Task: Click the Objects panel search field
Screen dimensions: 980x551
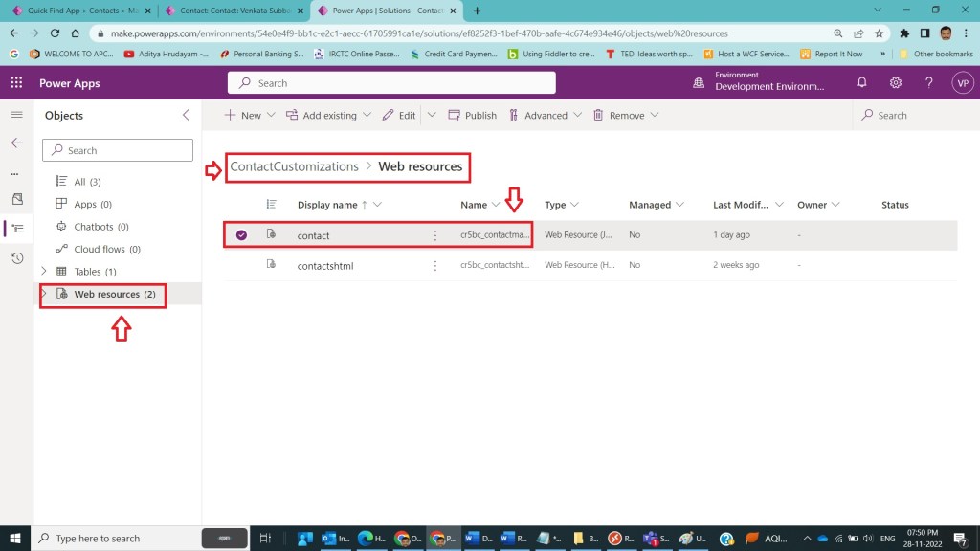Action: 119,150
